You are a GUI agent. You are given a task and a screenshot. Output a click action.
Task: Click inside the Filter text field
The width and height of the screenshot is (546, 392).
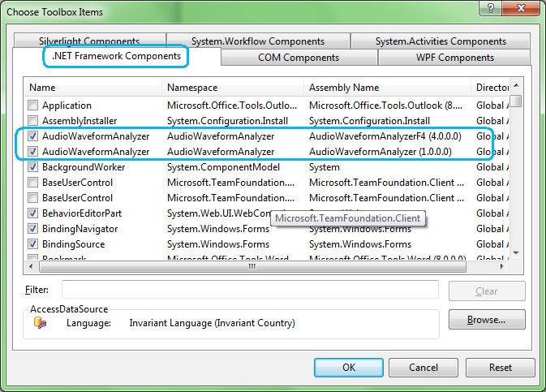coord(250,291)
